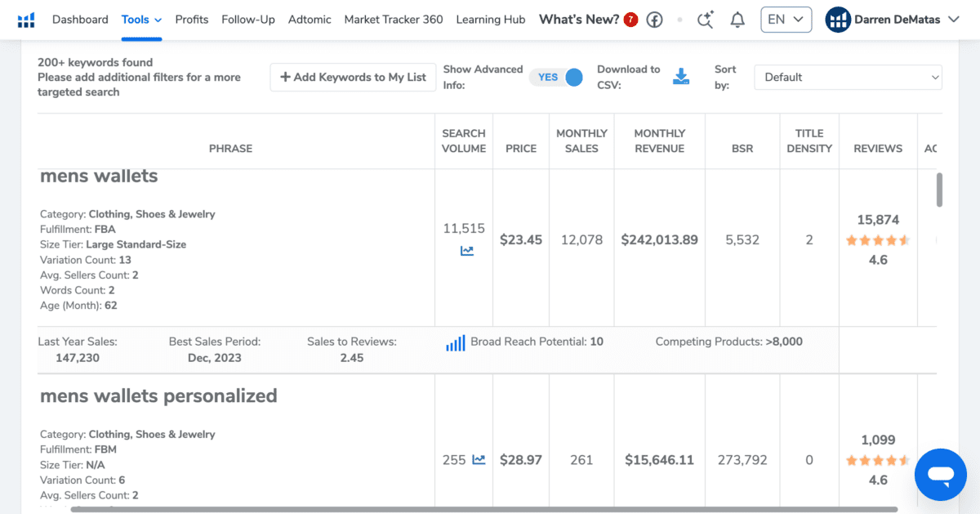Open the EN language dropdown
Screen dimensions: 980x514
pos(786,20)
